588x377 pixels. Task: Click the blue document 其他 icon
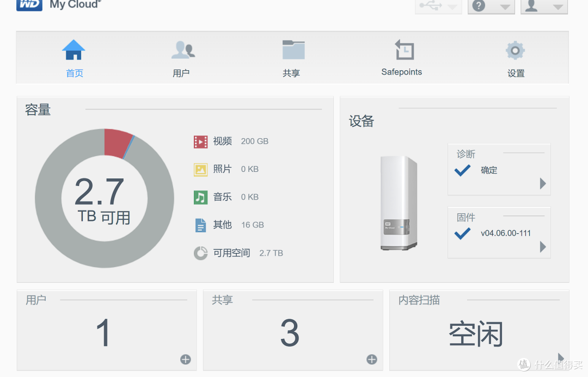[x=200, y=225]
